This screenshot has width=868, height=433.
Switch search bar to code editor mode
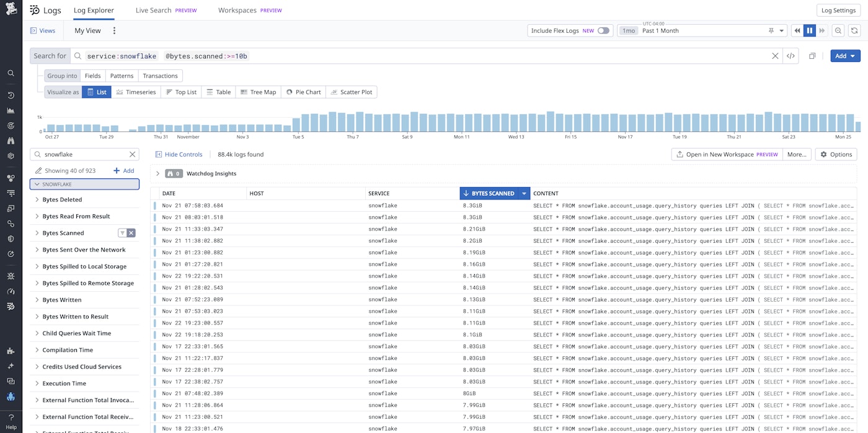790,56
